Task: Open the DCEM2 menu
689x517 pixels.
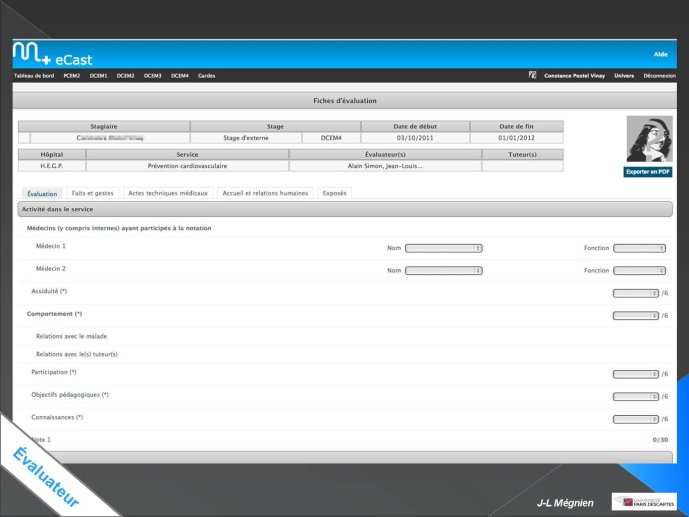Action: (125, 76)
